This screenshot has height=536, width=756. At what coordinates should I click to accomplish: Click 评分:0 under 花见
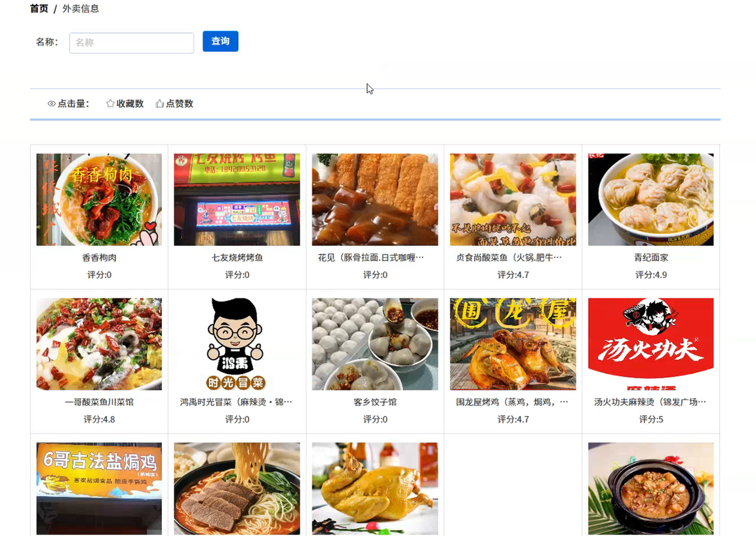[375, 275]
